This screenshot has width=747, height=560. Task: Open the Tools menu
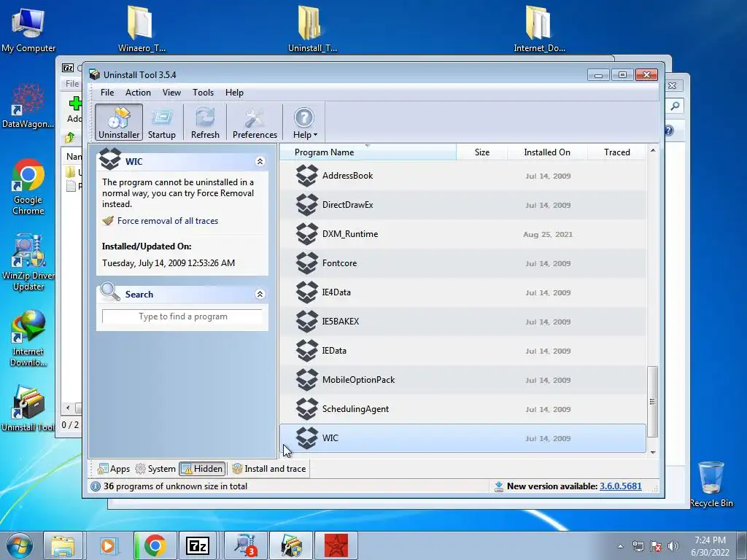point(203,93)
